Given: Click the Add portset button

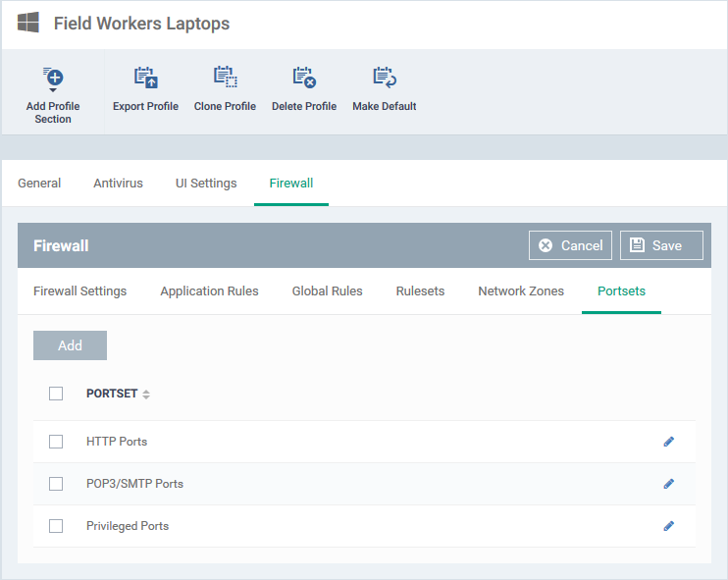Looking at the screenshot, I should 70,345.
